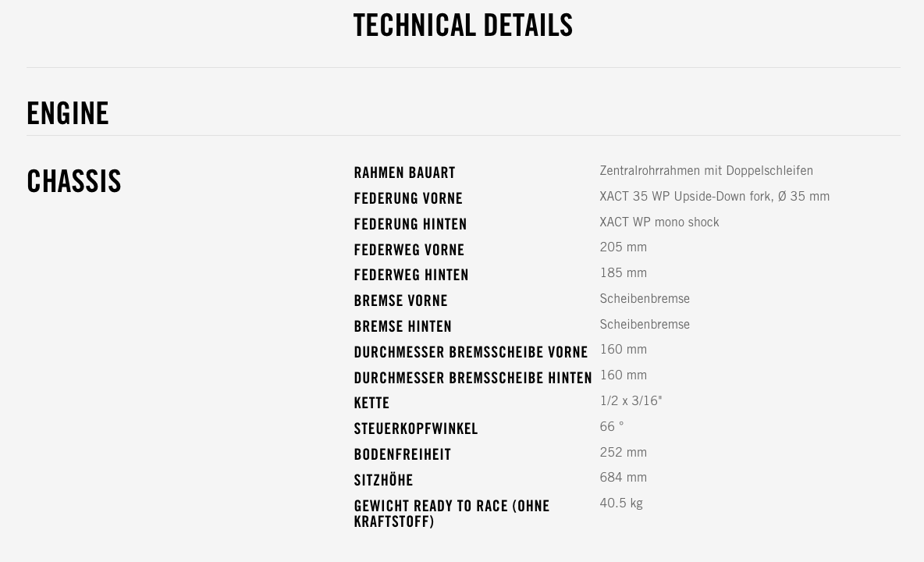This screenshot has width=924, height=562.
Task: Collapse the CHASSIS section
Action: pyautogui.click(x=74, y=181)
